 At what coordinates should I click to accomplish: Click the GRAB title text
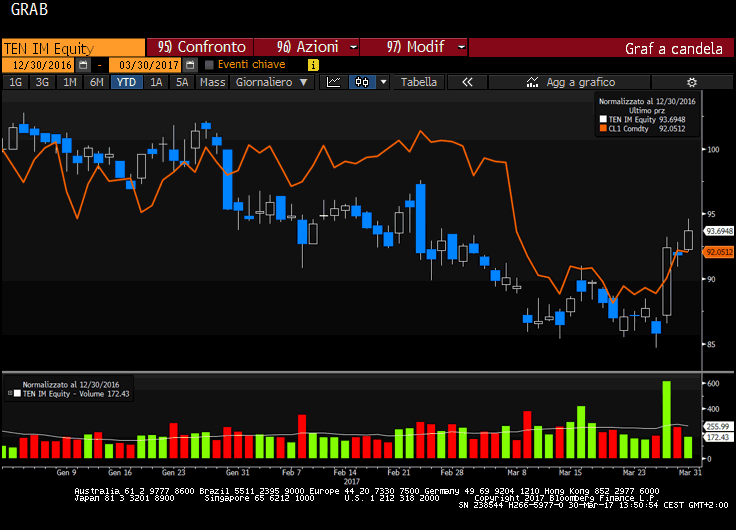29,9
